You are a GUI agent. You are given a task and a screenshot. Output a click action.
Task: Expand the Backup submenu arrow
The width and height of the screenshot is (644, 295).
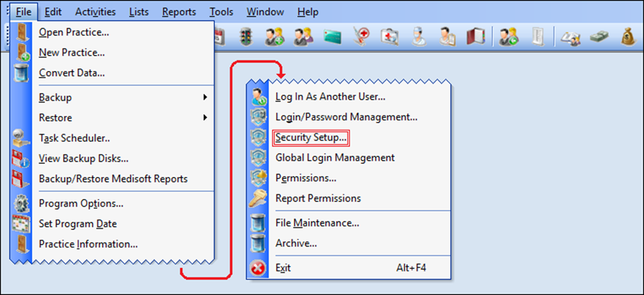(x=205, y=97)
